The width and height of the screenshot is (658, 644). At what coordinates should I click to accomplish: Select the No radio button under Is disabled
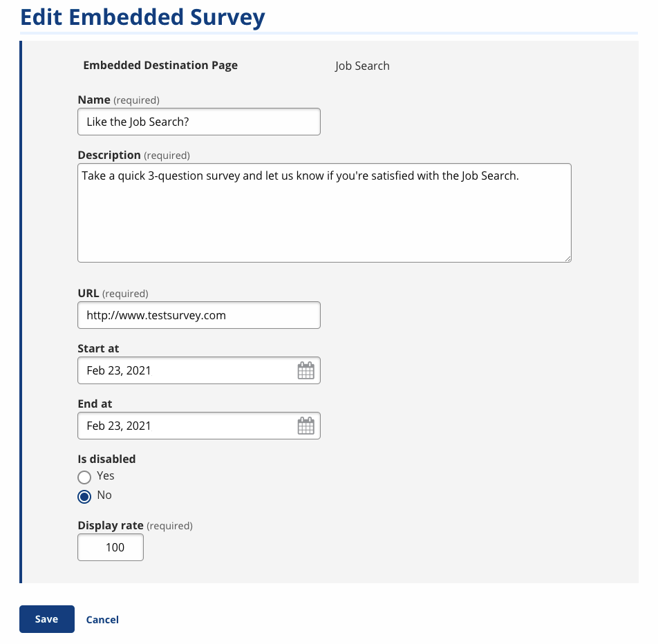coord(84,496)
